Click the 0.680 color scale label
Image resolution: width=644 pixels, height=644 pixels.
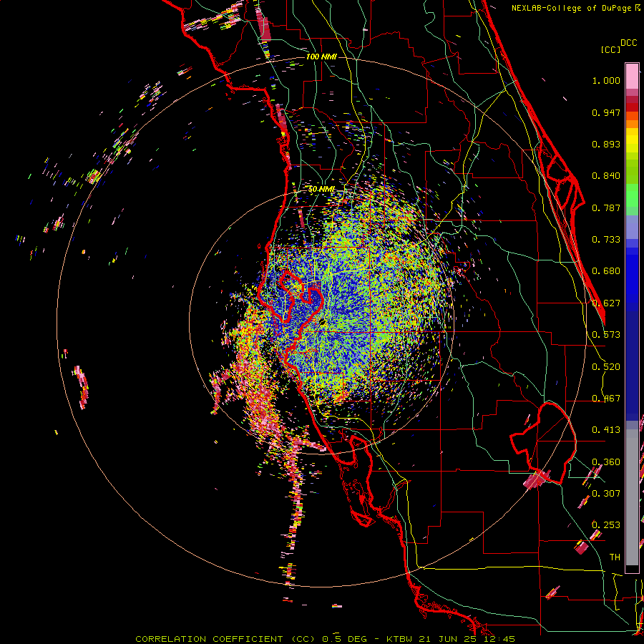[x=606, y=271]
